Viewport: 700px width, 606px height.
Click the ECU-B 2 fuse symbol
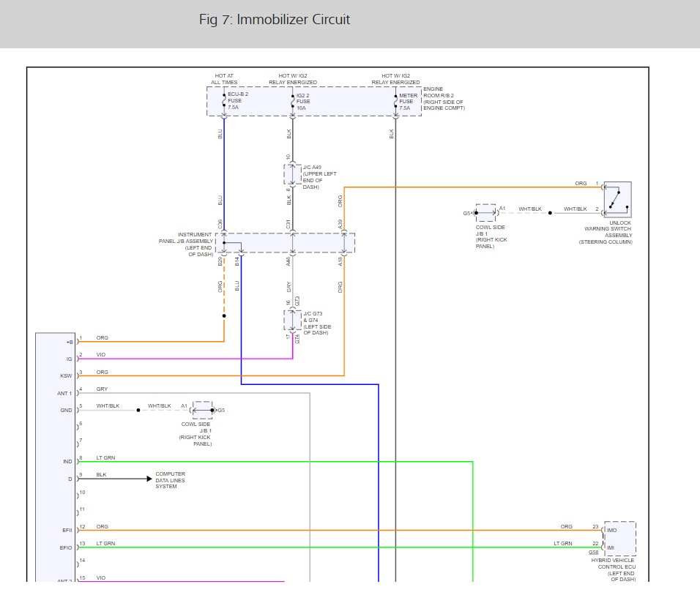point(224,101)
